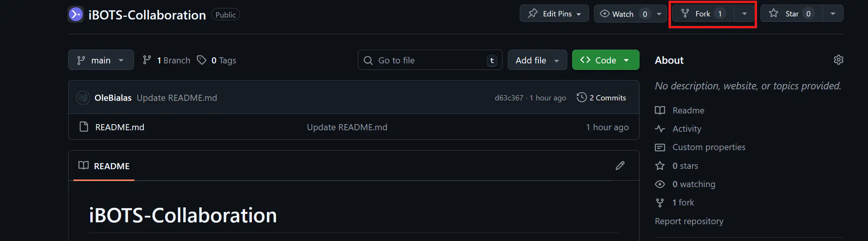
Task: Open the green Code button menu
Action: pyautogui.click(x=605, y=60)
